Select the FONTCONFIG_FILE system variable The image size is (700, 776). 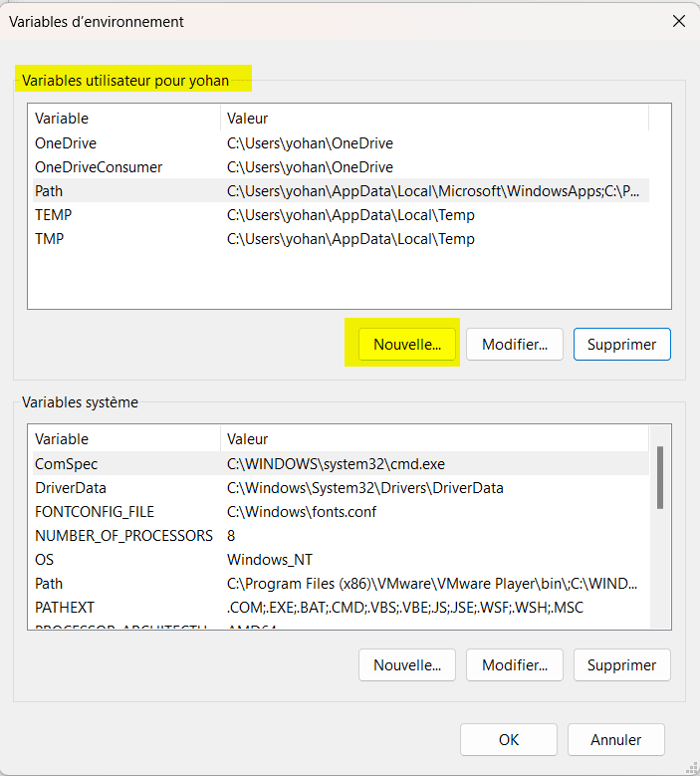[x=95, y=512]
